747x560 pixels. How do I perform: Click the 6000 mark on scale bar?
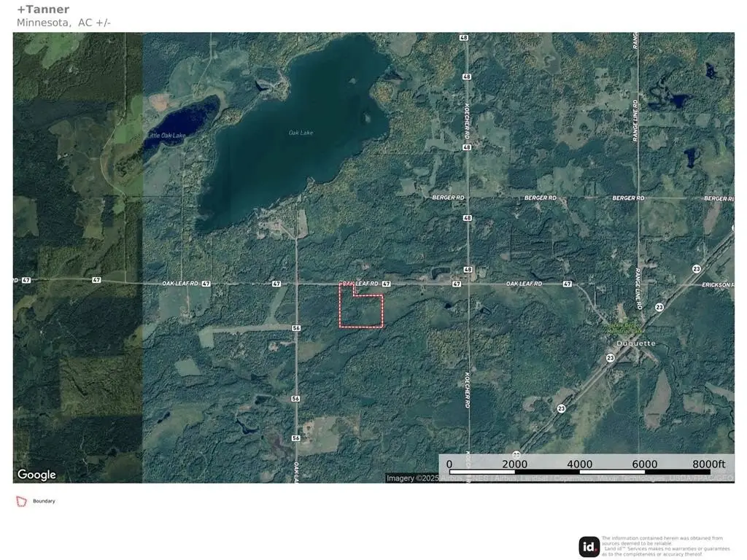point(645,464)
